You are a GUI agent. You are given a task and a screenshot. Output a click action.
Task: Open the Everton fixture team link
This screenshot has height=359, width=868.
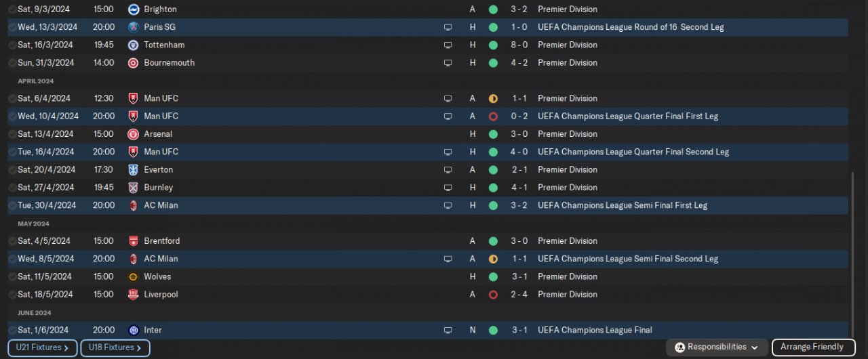[158, 169]
